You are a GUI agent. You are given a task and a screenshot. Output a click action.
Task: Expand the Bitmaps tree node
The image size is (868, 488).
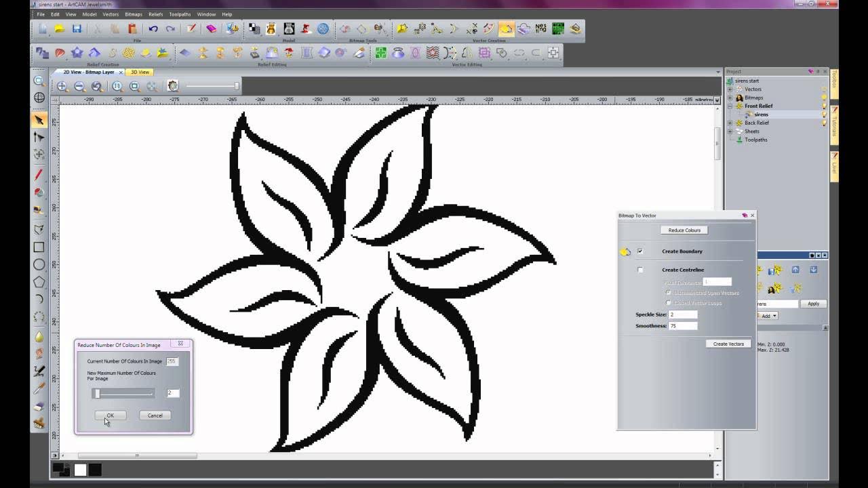coord(730,98)
